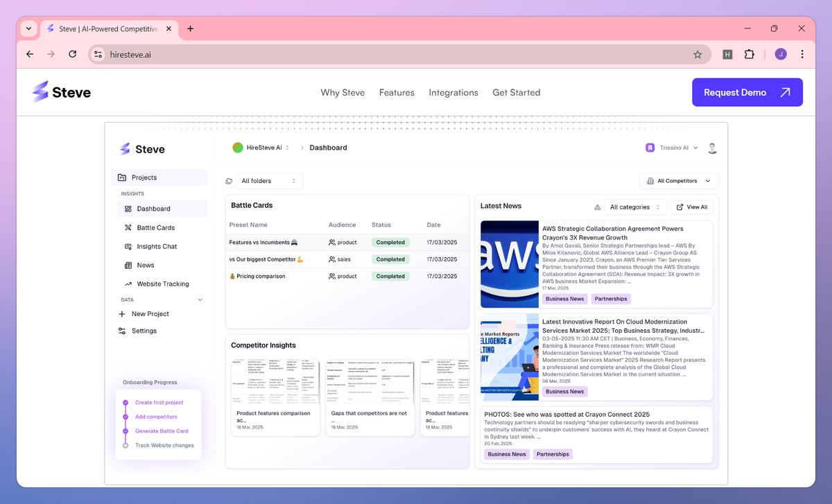Click the Website Tracking trend icon
Viewport: 832px width, 504px height.
(128, 284)
